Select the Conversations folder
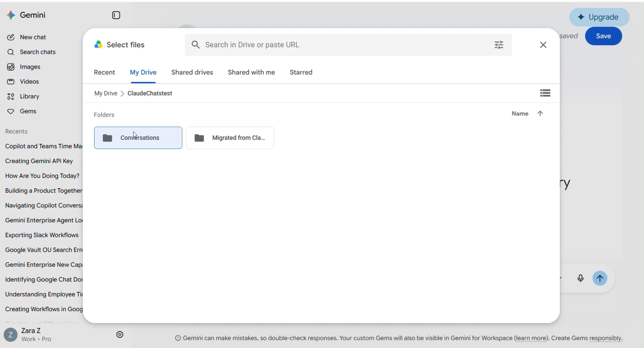This screenshot has height=348, width=644. [x=138, y=138]
